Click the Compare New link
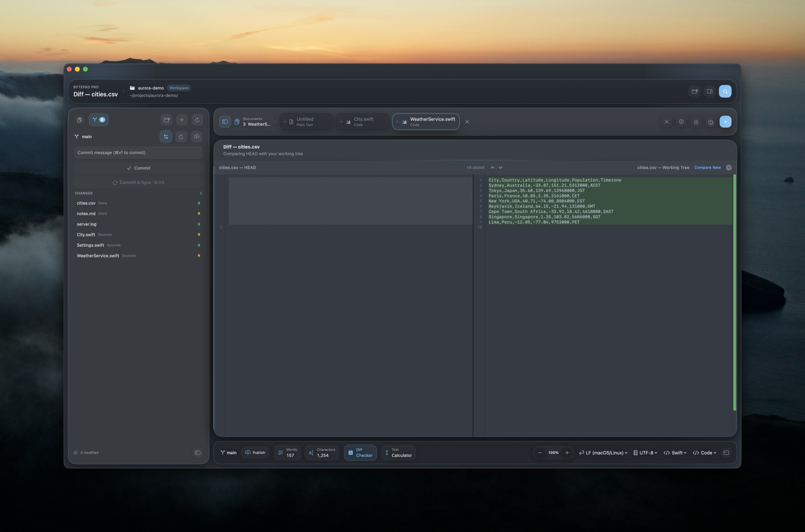This screenshot has height=532, width=805. [707, 168]
